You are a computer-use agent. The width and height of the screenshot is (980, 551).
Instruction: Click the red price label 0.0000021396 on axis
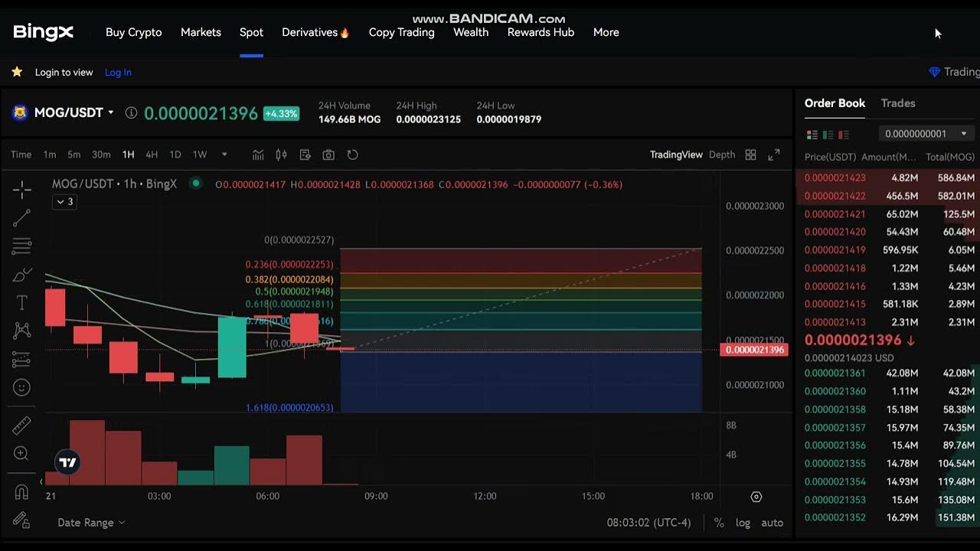click(753, 350)
